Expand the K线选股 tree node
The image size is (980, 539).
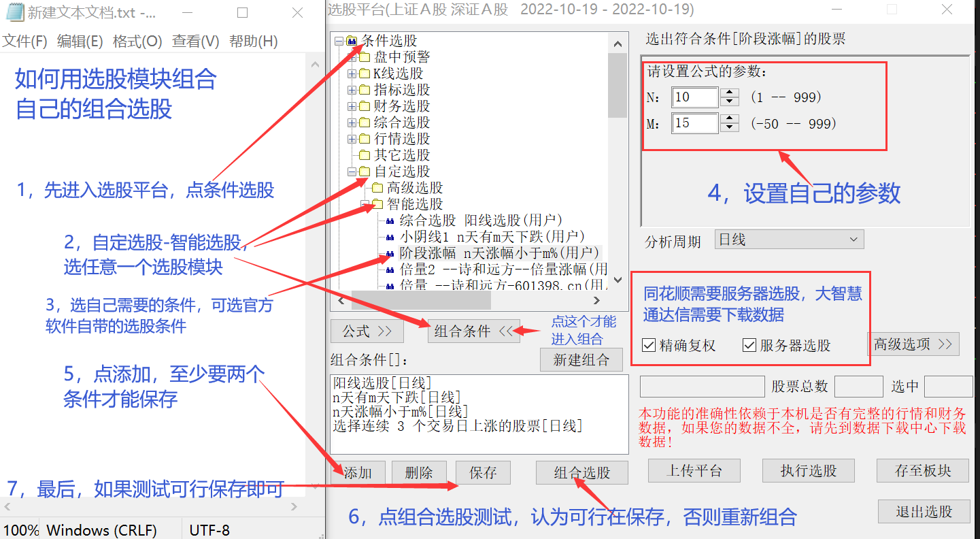pos(352,73)
